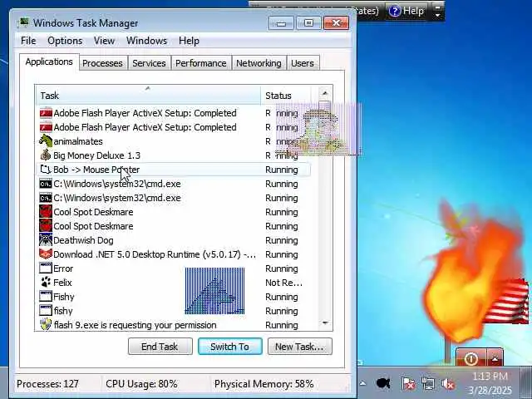Click the Running status of Deathwish Dog

(282, 240)
